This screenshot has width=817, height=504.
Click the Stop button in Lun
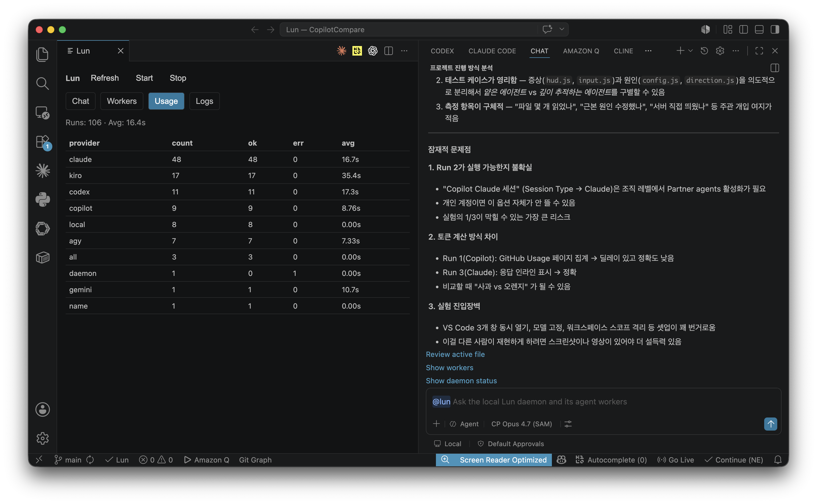point(178,78)
